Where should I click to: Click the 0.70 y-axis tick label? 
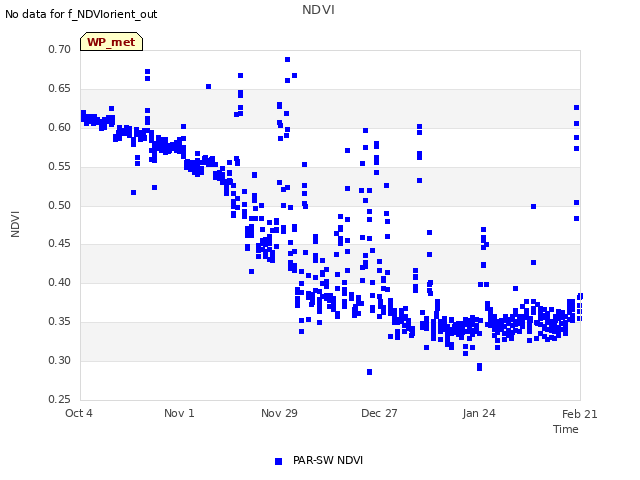coord(60,49)
